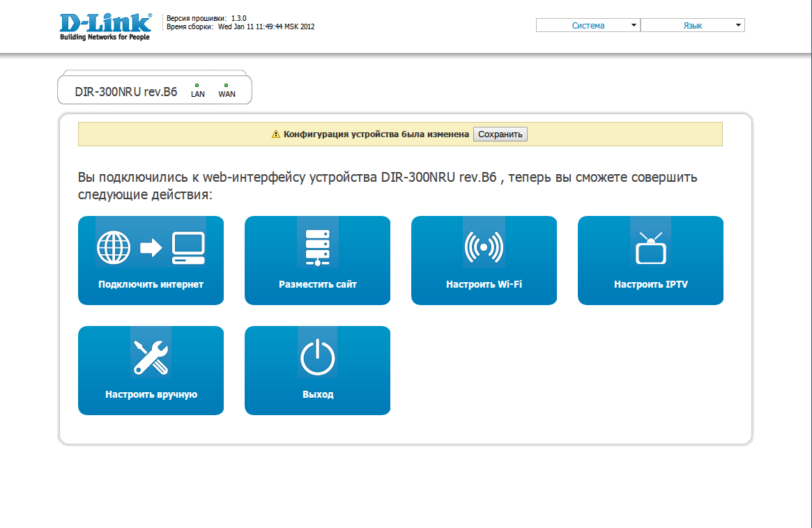Expand the Язык language dropdown
The width and height of the screenshot is (812, 528).
693,25
